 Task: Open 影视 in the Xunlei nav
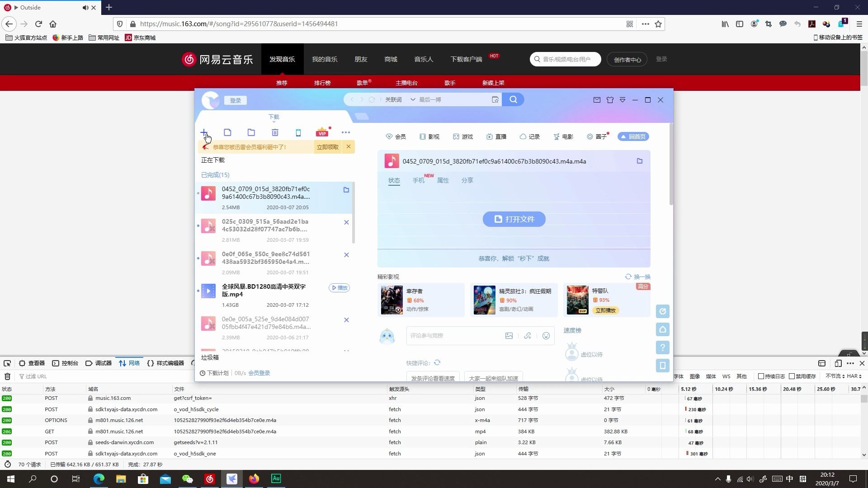pos(429,136)
